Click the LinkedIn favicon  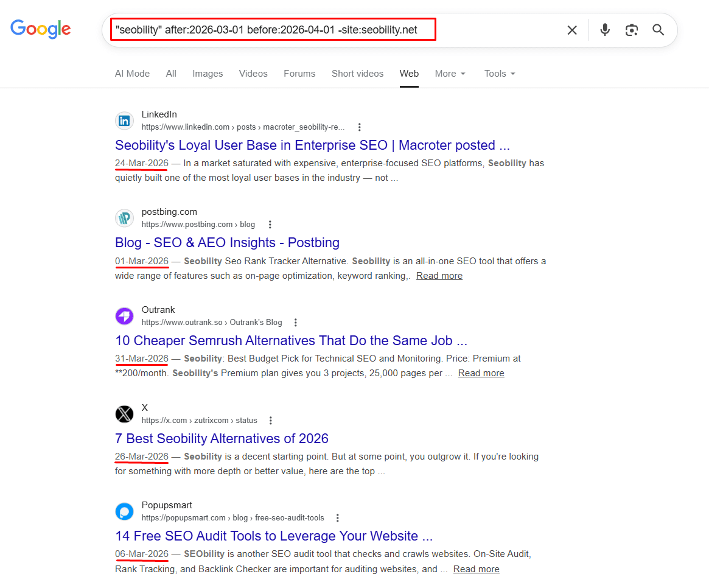(x=124, y=121)
